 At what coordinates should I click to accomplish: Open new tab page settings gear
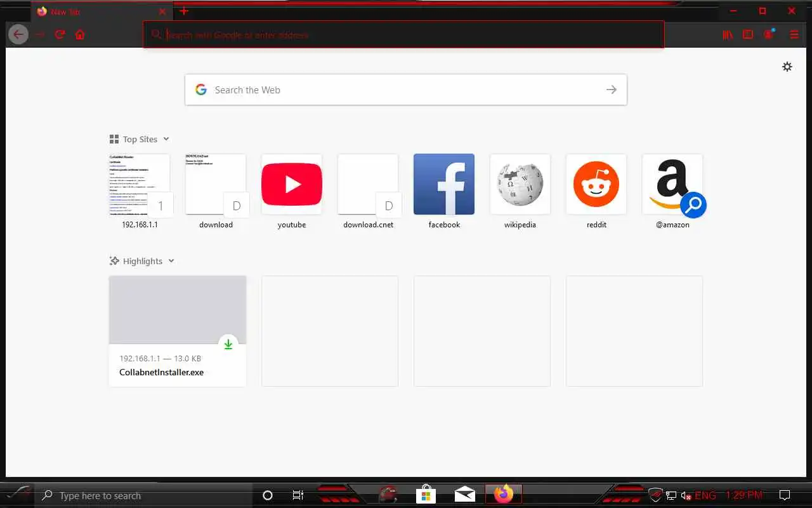[x=787, y=67]
